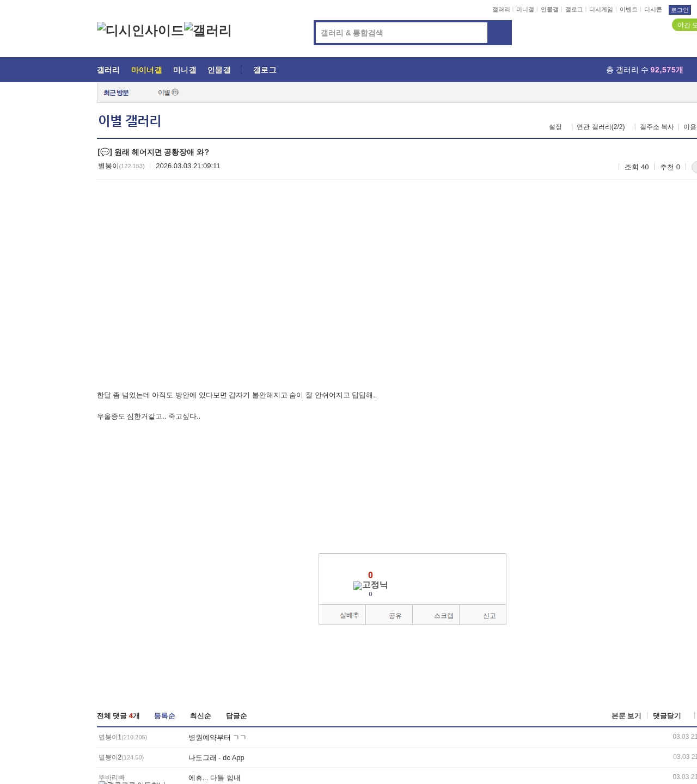Screen dimensions: 697x784
Task: Click 갤주소 복사 button
Action: (x=657, y=127)
